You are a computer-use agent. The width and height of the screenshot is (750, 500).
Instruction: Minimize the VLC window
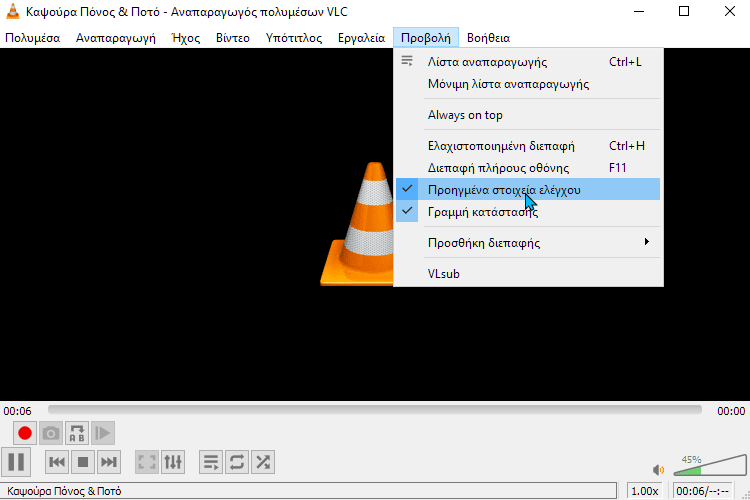coord(639,11)
